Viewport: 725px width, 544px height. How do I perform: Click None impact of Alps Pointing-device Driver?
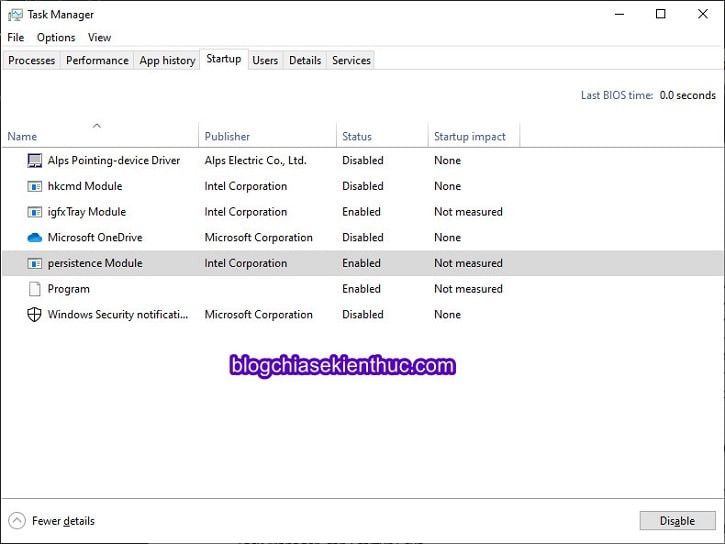coord(447,160)
